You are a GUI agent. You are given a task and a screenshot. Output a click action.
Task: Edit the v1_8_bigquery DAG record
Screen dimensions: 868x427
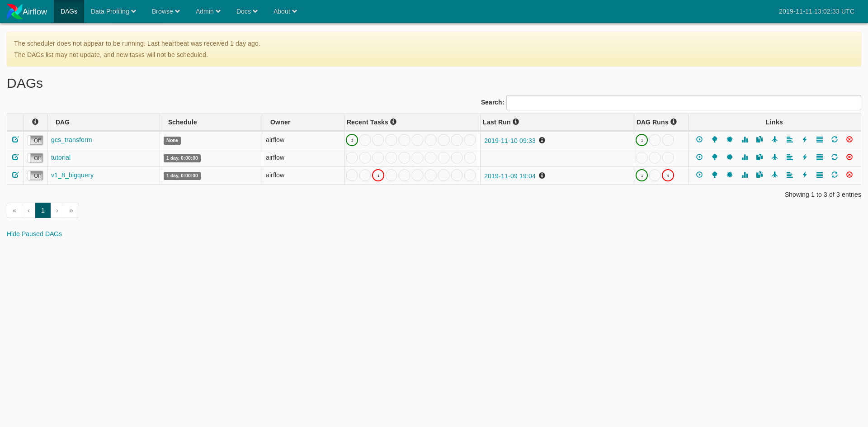click(x=15, y=175)
